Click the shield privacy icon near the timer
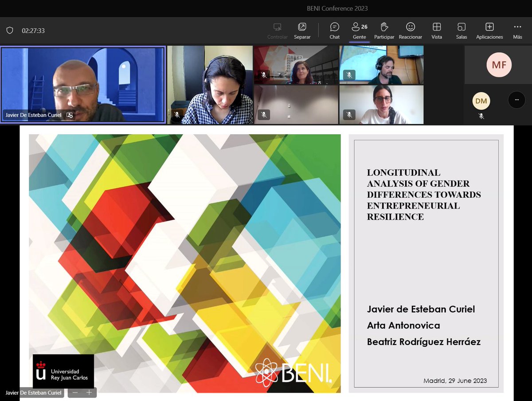 point(10,30)
